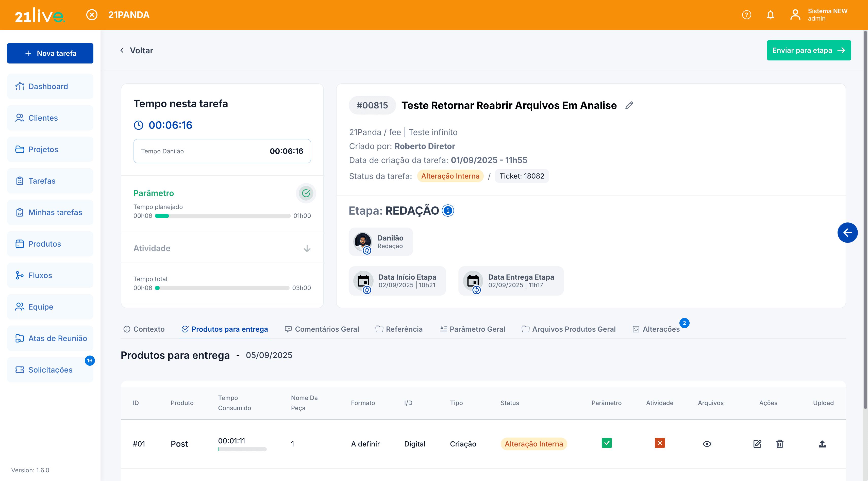Click the REDAÇÃO stage info icon
Screen dimensions: 868x481
(x=448, y=211)
